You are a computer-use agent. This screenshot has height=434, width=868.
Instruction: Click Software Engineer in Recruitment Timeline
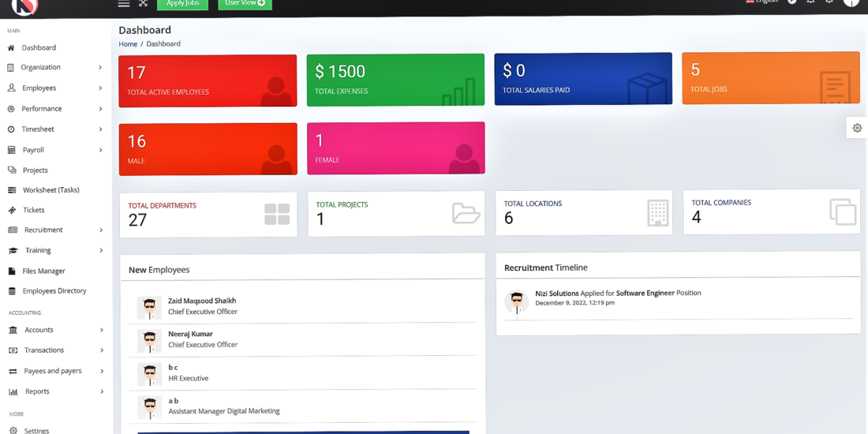click(645, 293)
